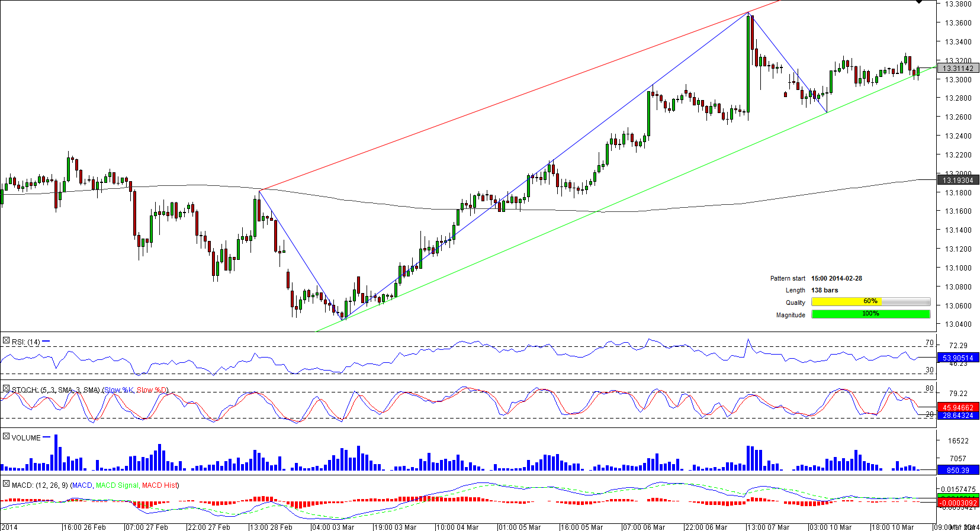Viewport: 980px width, 531px height.
Task: Close the VOLUME indicator panel
Action: [6, 437]
